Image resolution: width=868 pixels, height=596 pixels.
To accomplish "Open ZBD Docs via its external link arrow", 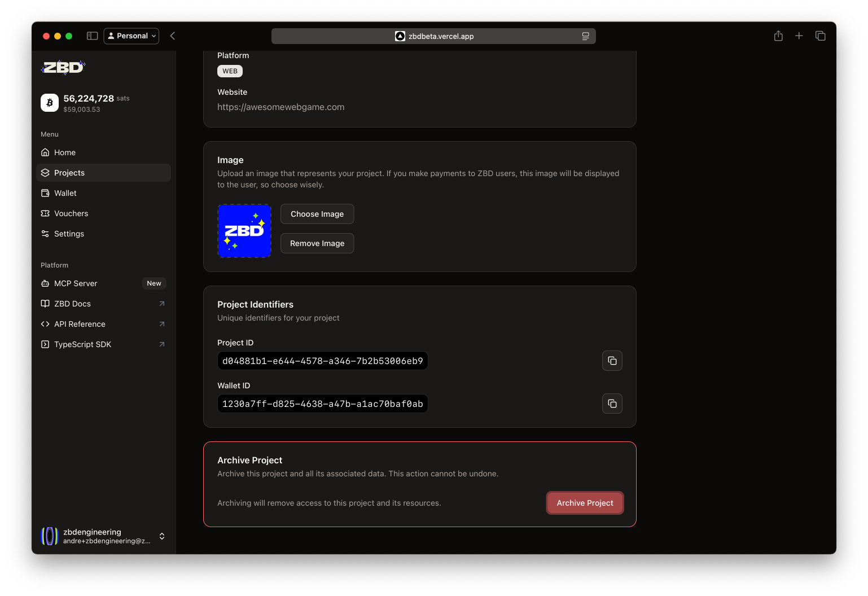I will tap(162, 304).
